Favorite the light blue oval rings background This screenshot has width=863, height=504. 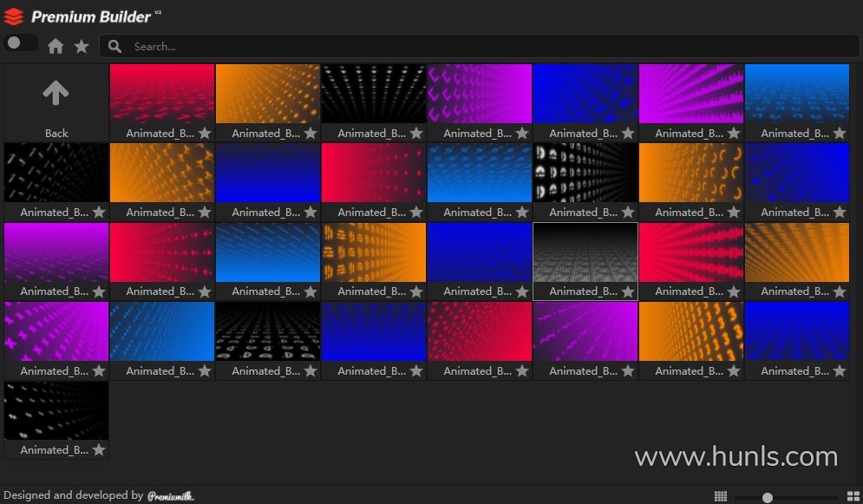(522, 213)
